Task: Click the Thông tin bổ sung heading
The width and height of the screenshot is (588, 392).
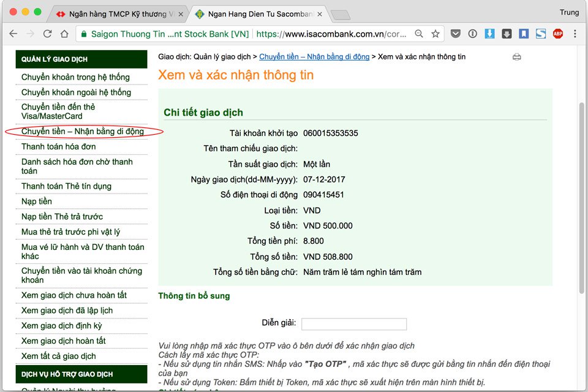Action: click(194, 296)
